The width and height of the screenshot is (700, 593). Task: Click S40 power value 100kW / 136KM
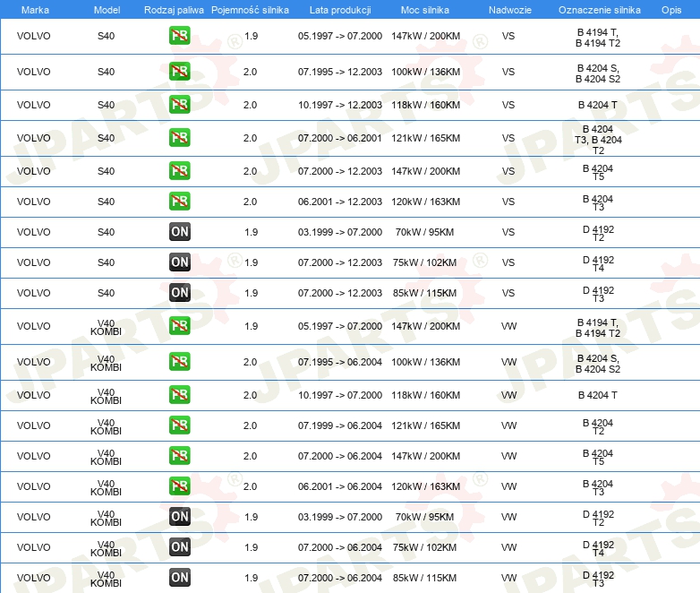point(425,72)
